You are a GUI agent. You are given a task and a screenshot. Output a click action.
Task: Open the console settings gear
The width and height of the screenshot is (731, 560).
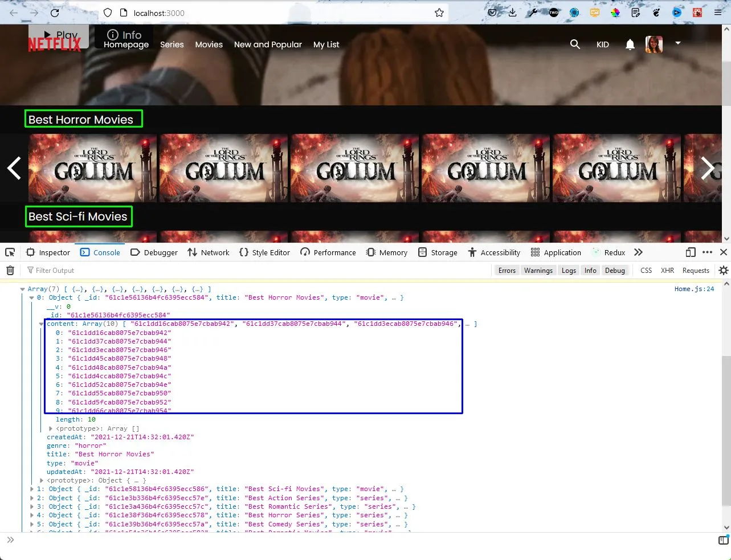tap(724, 271)
